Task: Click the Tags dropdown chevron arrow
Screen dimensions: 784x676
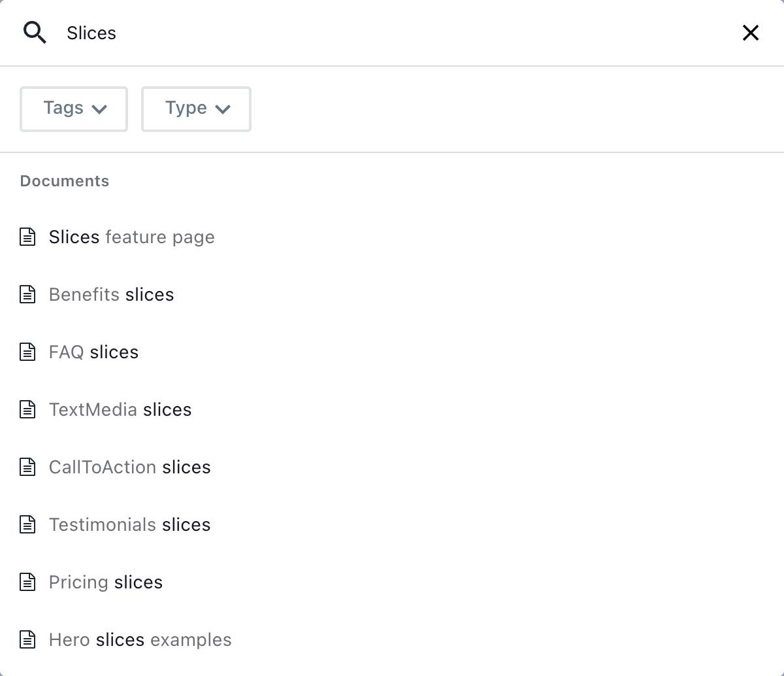Action: click(99, 109)
